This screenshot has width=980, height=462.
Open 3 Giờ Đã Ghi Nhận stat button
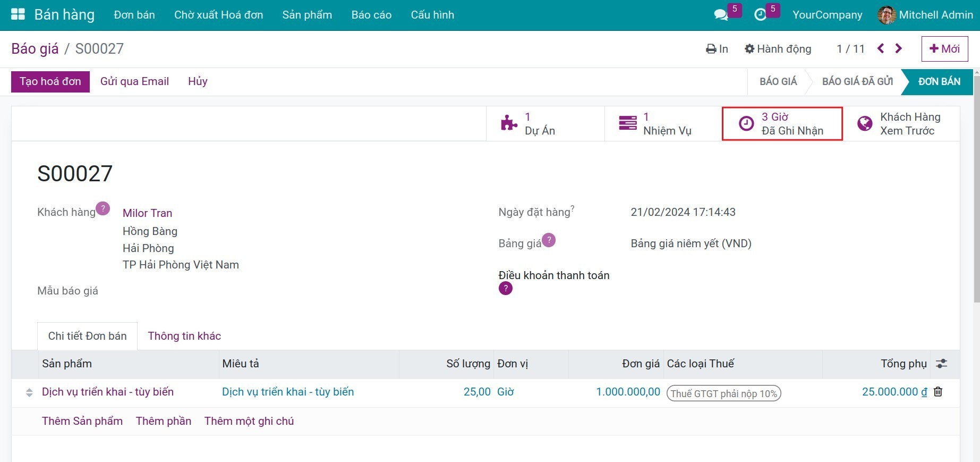tap(782, 124)
